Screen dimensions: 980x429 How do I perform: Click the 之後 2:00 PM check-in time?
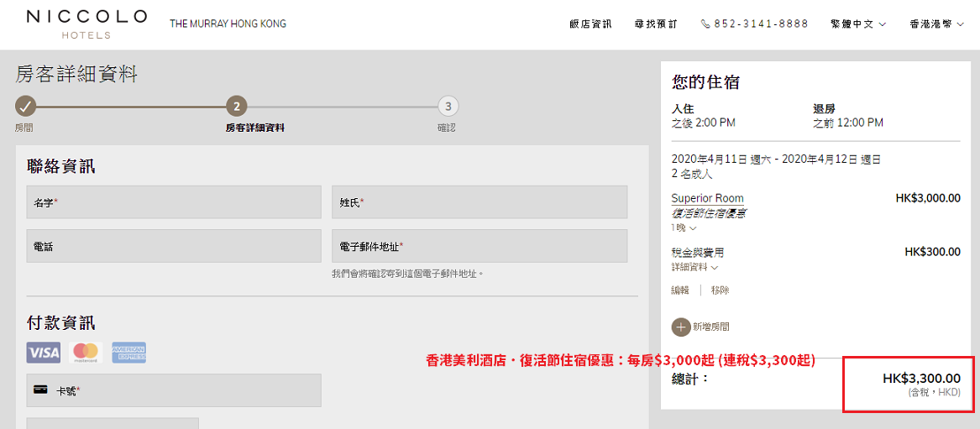(x=703, y=123)
